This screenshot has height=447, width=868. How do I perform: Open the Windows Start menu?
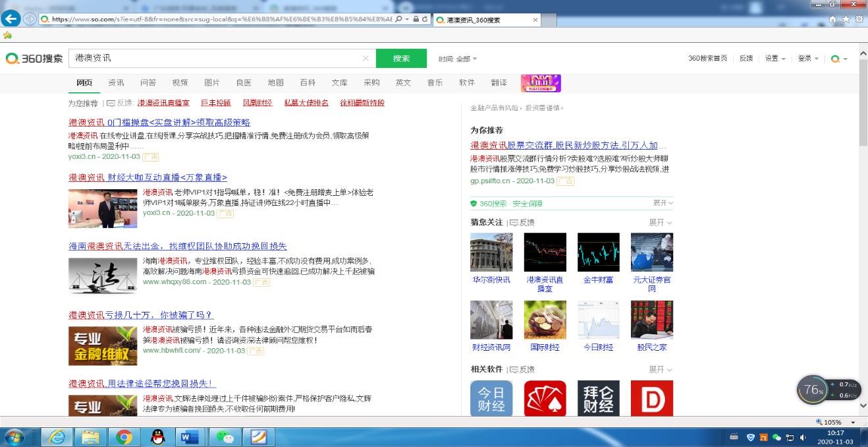13,437
